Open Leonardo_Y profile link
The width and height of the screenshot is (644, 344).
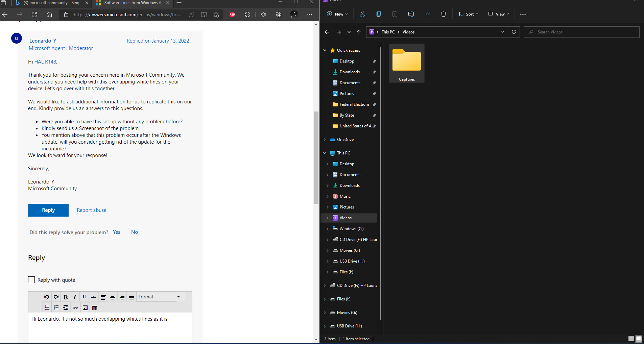tap(43, 41)
